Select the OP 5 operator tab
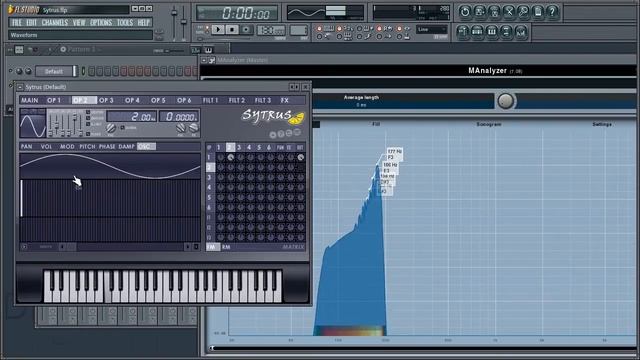Screen dimensions: 640x360 pyautogui.click(x=158, y=100)
